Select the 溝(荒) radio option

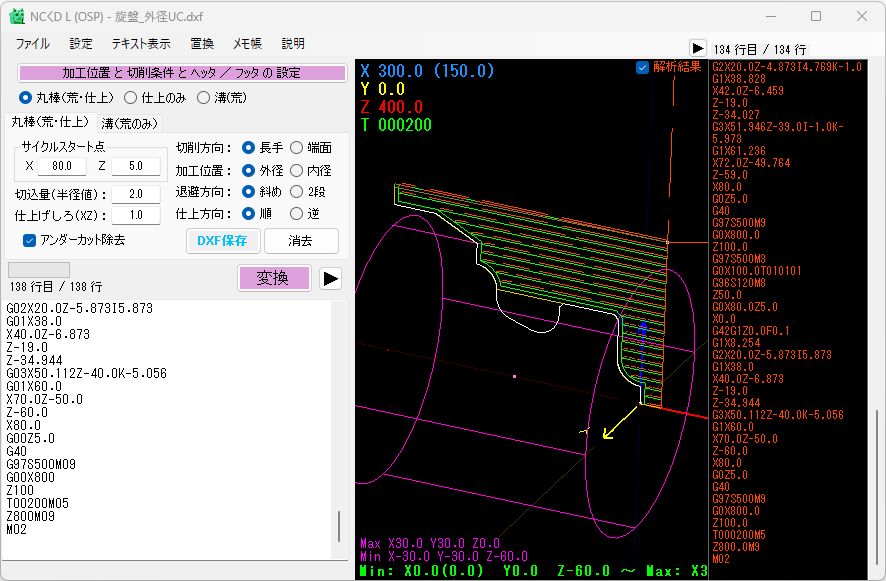coord(203,98)
